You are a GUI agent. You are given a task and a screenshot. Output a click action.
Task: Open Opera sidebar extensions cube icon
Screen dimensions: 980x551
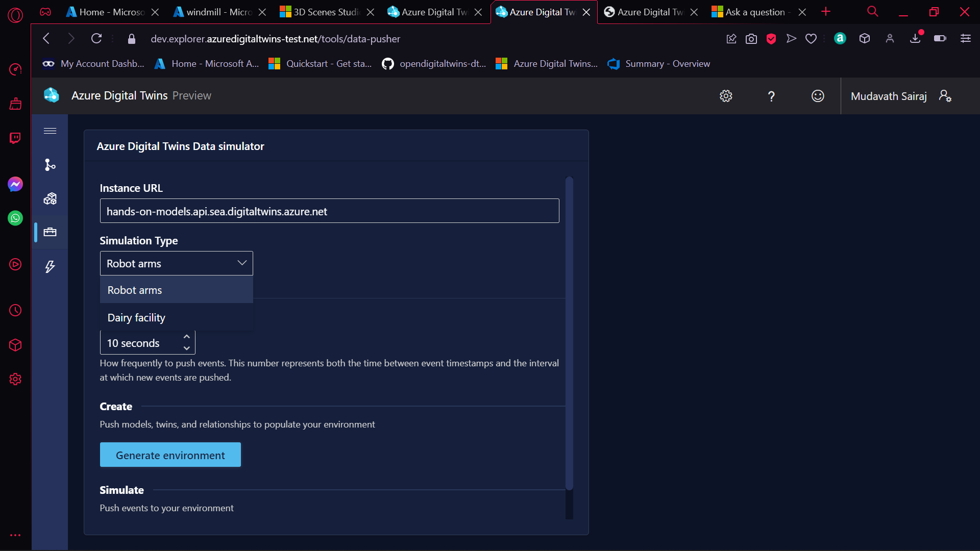click(x=15, y=345)
